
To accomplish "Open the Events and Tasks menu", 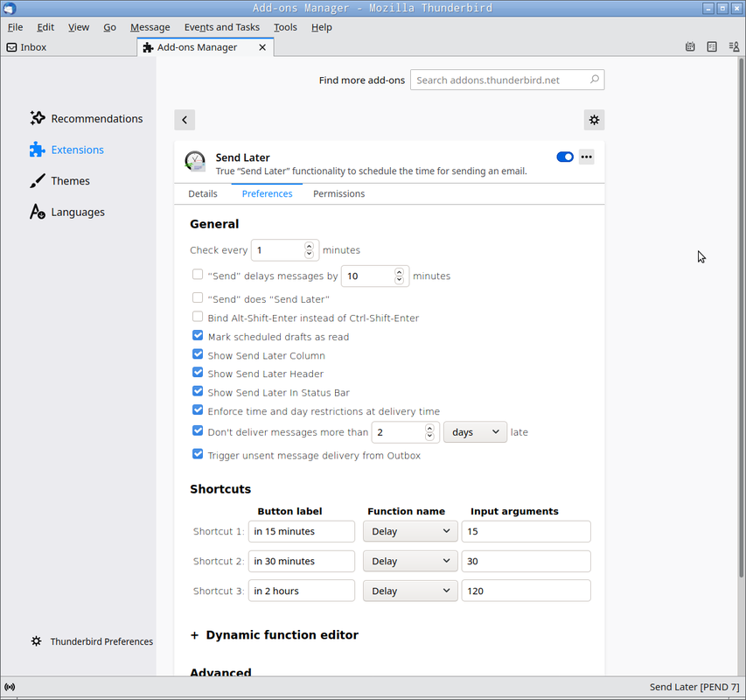I will click(x=222, y=27).
